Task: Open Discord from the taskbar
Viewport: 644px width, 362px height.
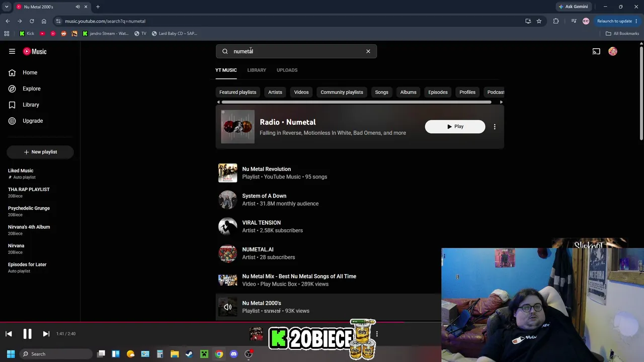Action: coord(233,354)
